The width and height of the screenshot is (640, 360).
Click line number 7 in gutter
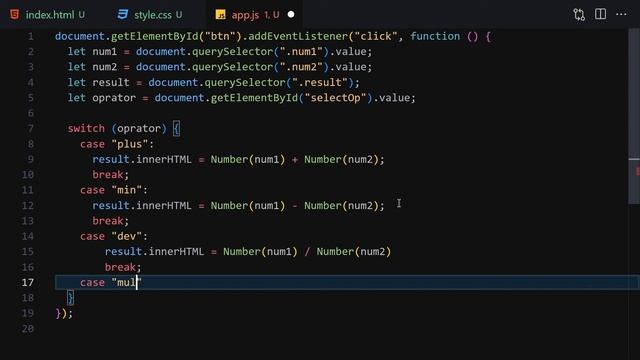tap(31, 129)
